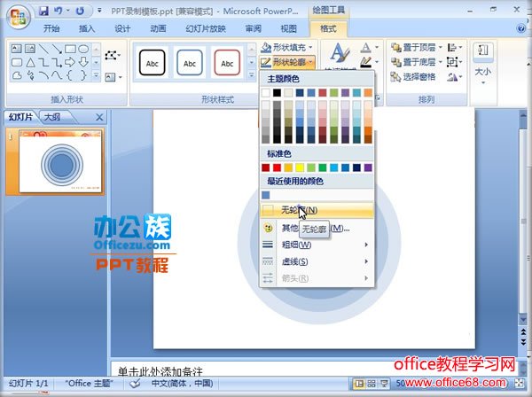The height and width of the screenshot is (397, 532).
Task: Pick the oval shape
Action: click(x=83, y=49)
